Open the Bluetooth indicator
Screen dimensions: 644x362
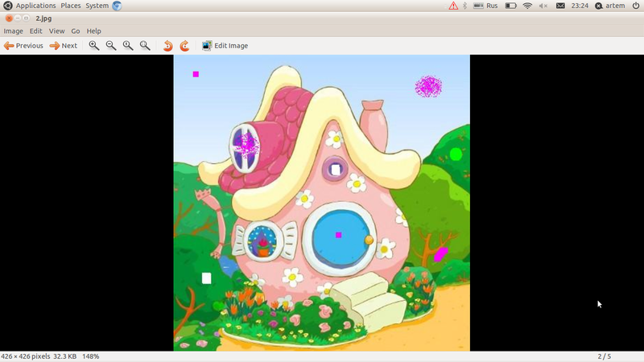pyautogui.click(x=465, y=6)
